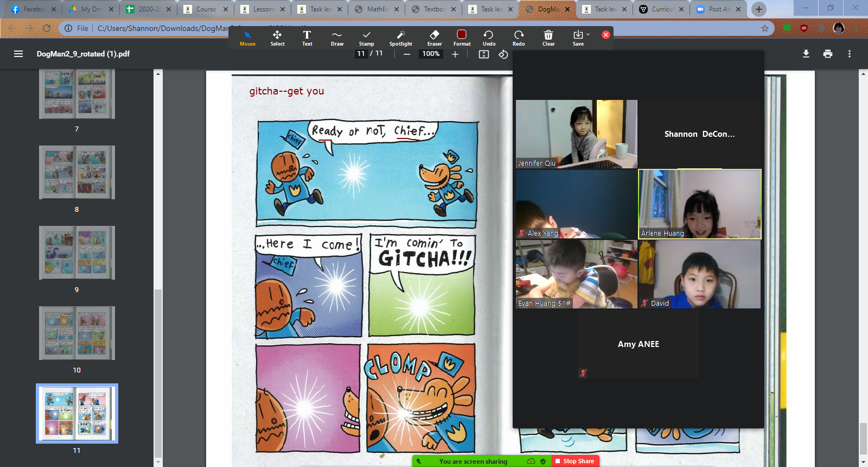Switch to the Course browser tab
This screenshot has height=467, width=868.
(x=204, y=9)
